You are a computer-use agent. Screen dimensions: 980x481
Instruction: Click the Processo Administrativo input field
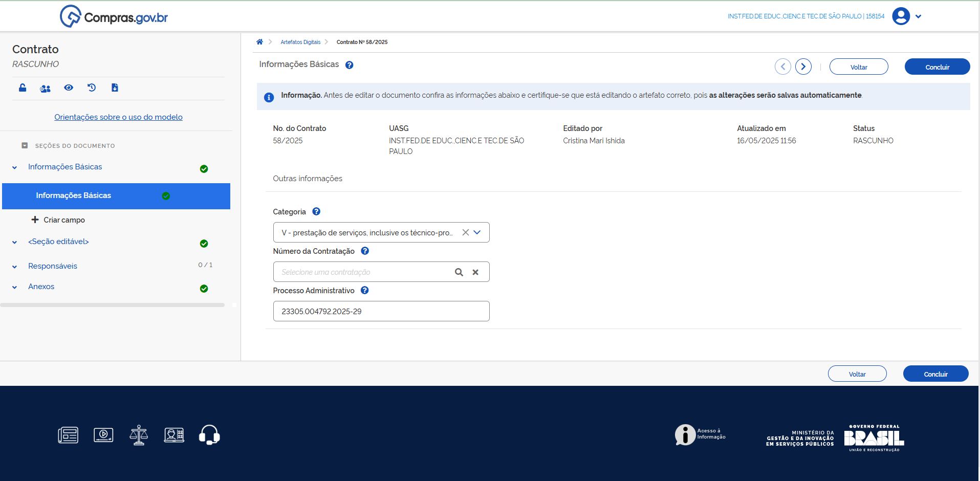point(381,311)
